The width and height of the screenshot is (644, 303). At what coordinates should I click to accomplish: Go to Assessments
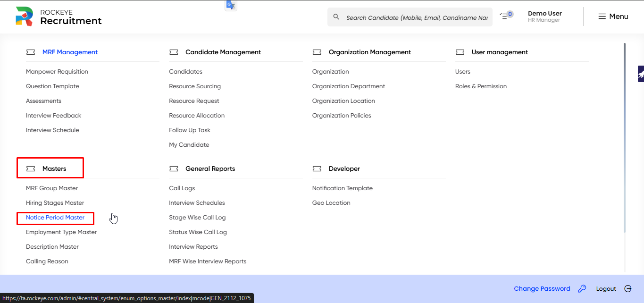43,101
